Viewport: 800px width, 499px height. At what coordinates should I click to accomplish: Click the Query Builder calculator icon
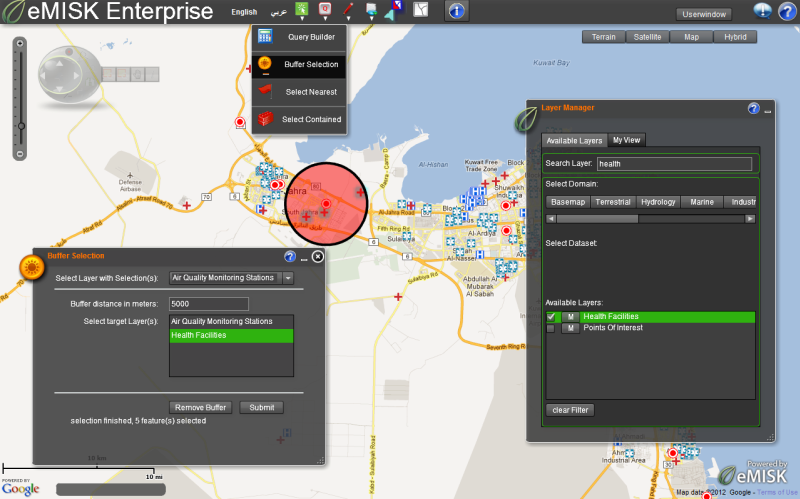[265, 36]
